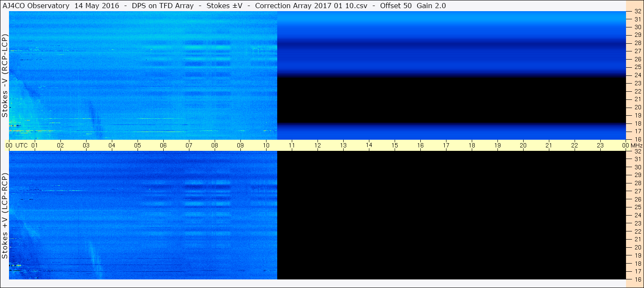Select hour 19 on the time axis

[x=497, y=145]
